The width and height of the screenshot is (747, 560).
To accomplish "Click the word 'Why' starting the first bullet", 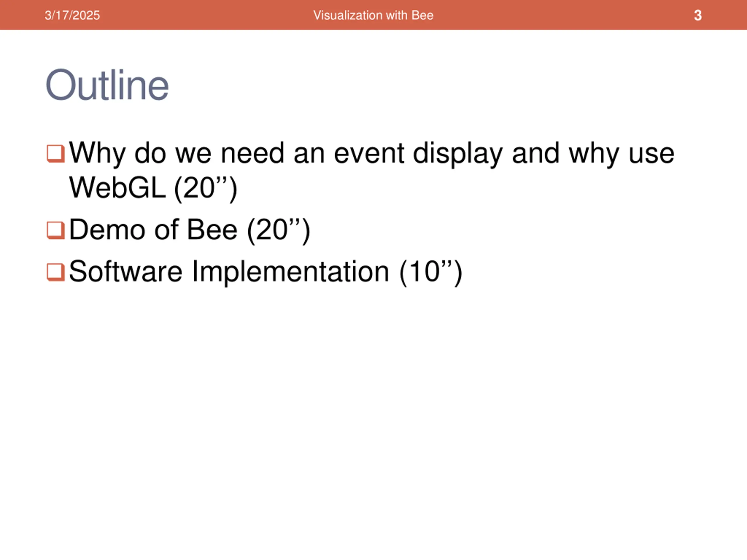I will [x=97, y=154].
